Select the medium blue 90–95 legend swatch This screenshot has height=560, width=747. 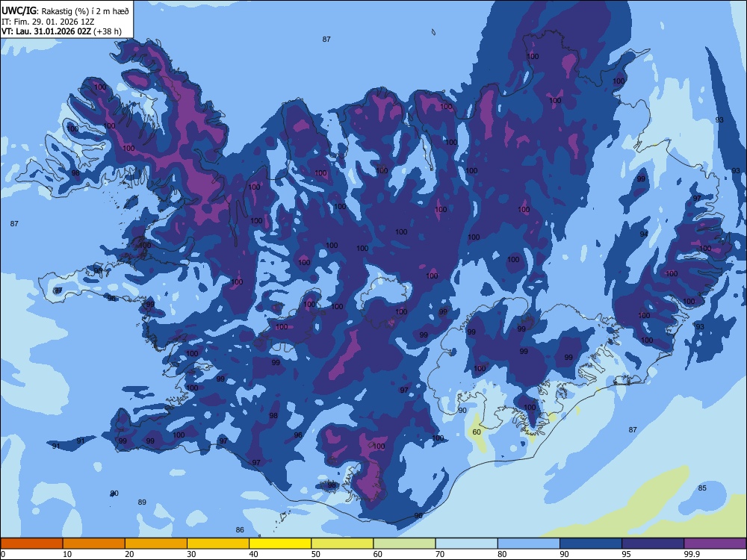click(591, 544)
